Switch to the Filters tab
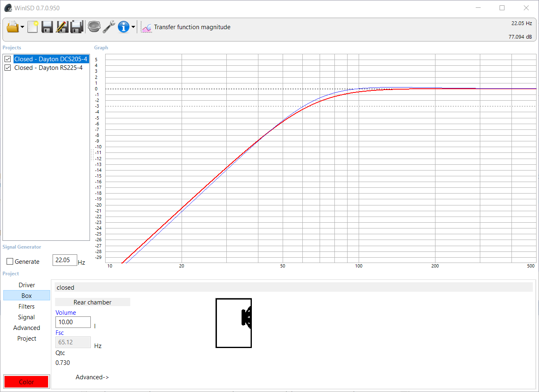This screenshot has width=539, height=392. pyautogui.click(x=27, y=307)
